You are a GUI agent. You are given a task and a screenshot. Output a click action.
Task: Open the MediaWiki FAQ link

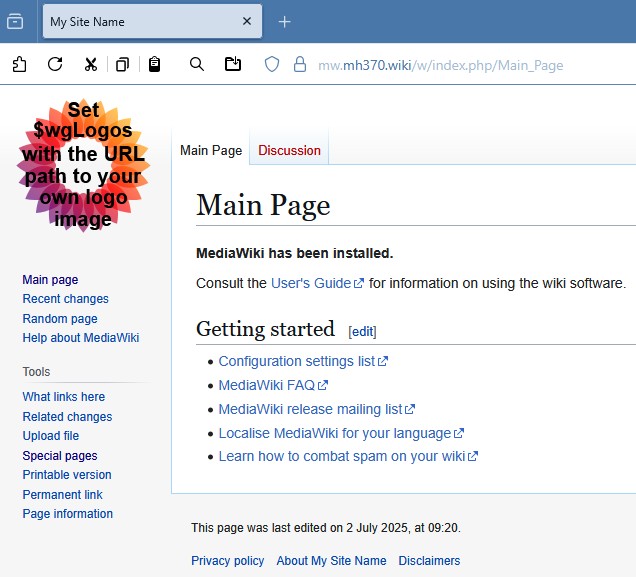[266, 385]
